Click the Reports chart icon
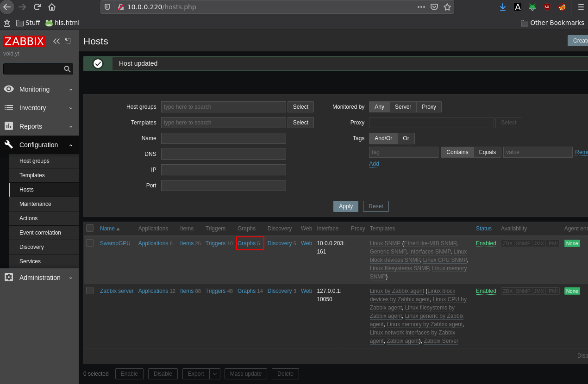The width and height of the screenshot is (588, 384). [9, 126]
